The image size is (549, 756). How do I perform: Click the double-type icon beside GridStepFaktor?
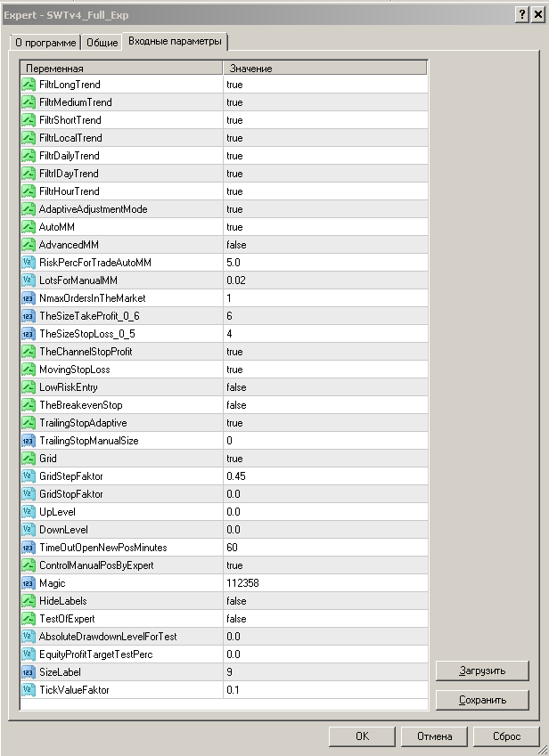point(29,476)
